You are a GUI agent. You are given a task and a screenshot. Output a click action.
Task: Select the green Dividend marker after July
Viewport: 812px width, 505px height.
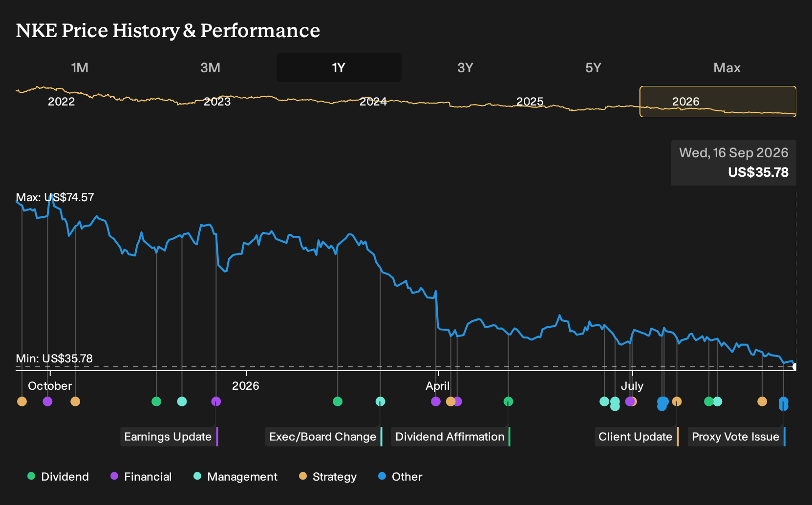tap(709, 401)
